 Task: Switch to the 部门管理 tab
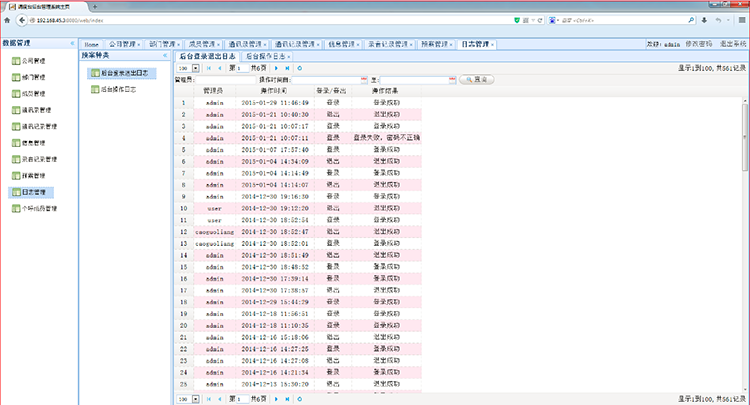pyautogui.click(x=162, y=44)
